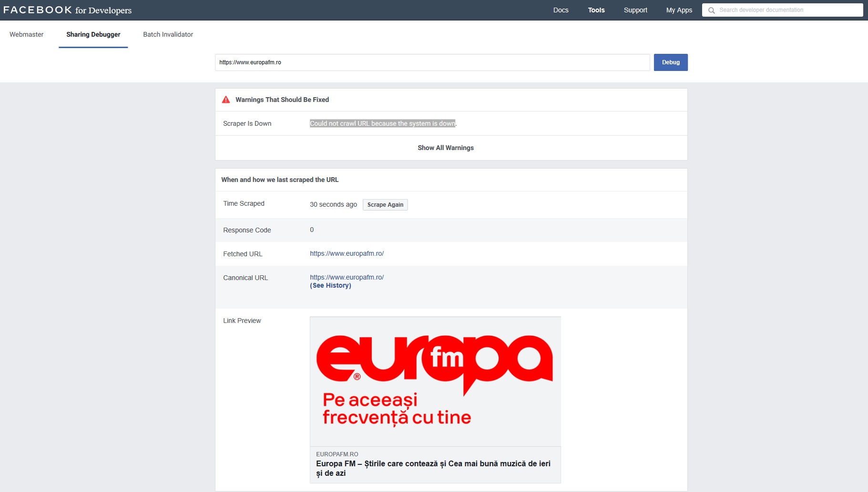The width and height of the screenshot is (868, 492).
Task: Click the red warning triangle icon
Action: [226, 100]
